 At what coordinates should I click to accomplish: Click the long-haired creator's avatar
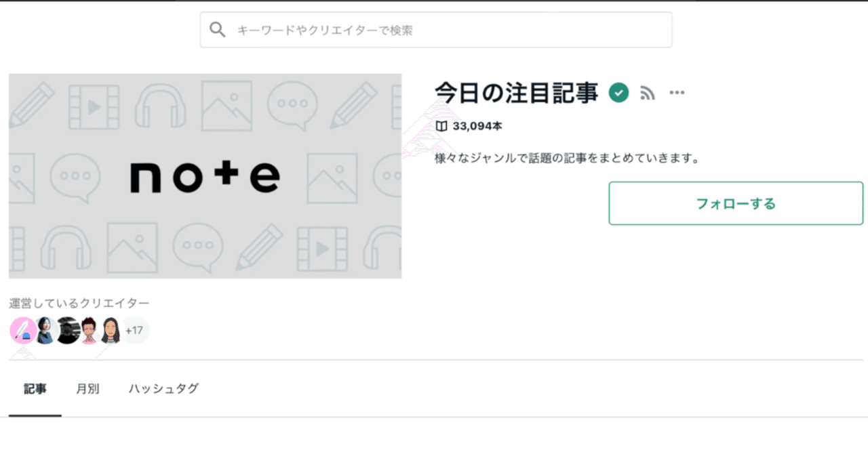(111, 330)
